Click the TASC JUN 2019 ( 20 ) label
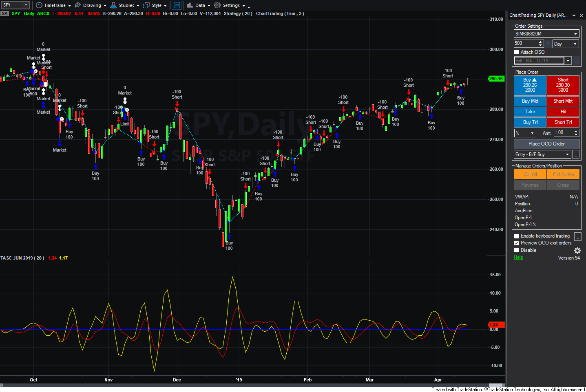586x392 pixels. point(22,258)
